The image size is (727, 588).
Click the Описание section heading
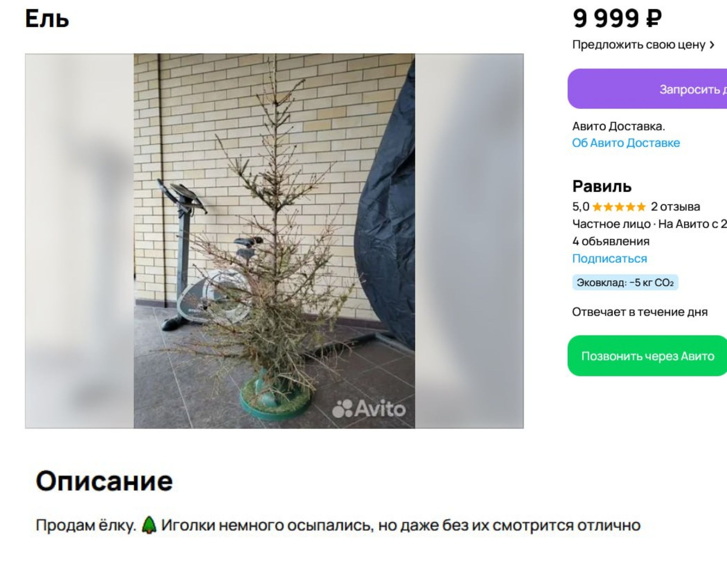coord(104,481)
